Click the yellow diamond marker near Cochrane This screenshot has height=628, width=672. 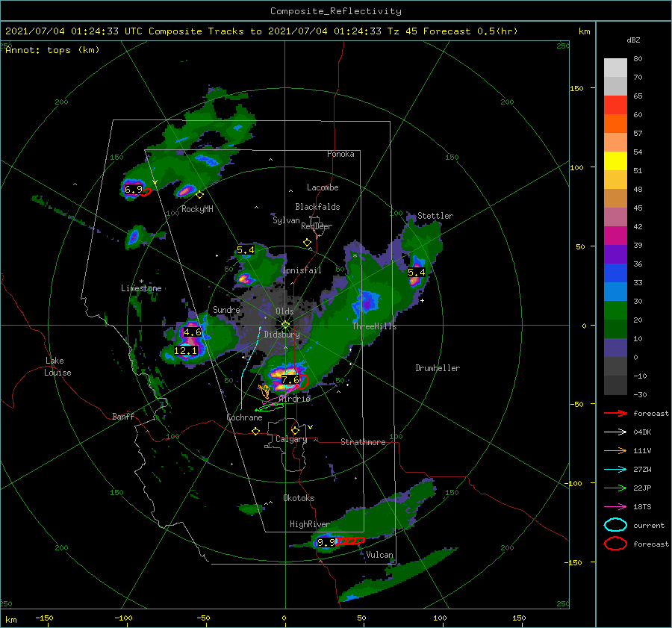click(x=256, y=432)
